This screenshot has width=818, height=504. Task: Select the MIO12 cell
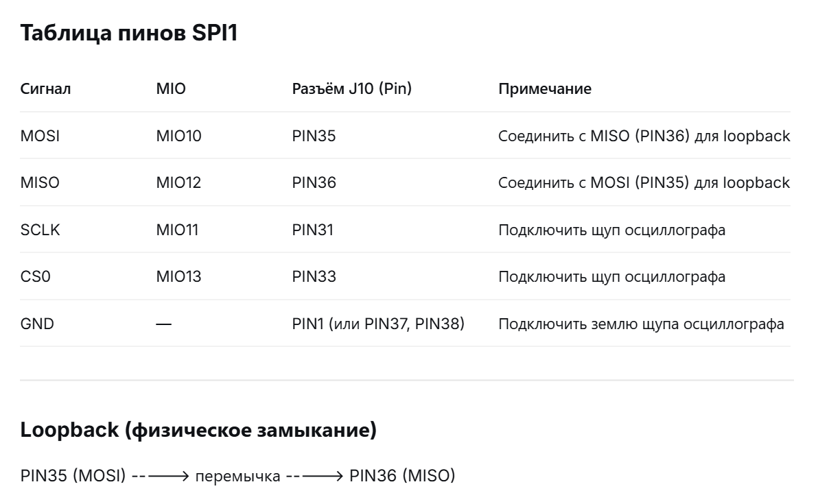(x=178, y=183)
